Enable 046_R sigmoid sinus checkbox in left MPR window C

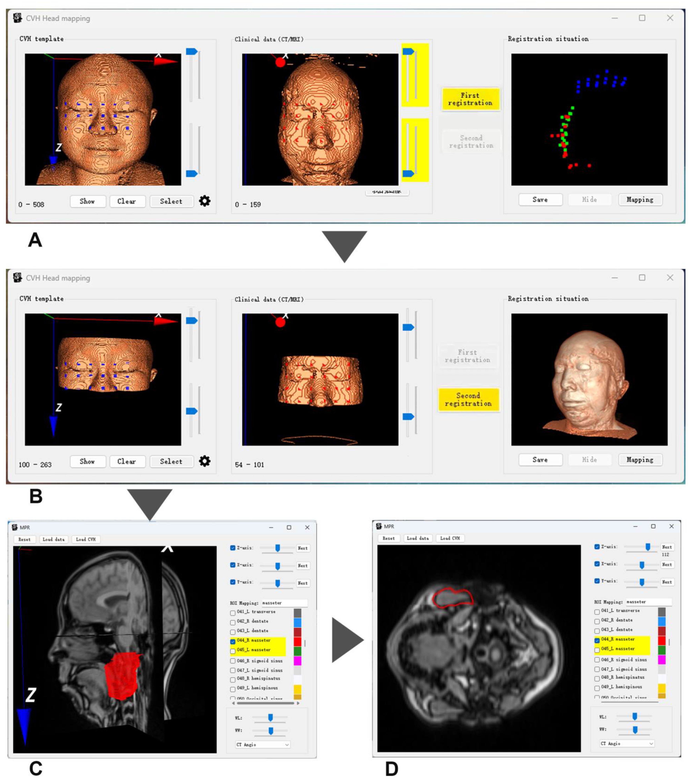click(x=232, y=661)
